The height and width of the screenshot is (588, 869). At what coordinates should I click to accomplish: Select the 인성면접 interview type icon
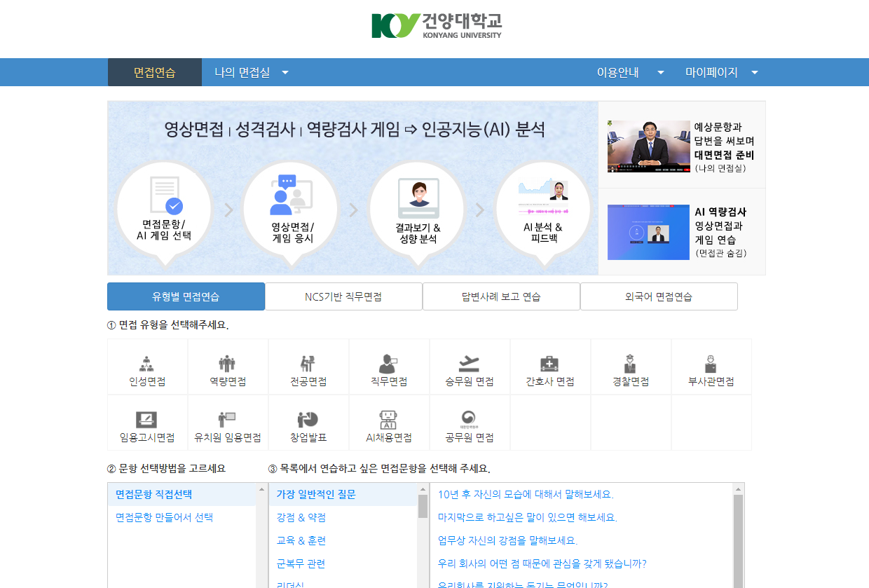(x=147, y=366)
